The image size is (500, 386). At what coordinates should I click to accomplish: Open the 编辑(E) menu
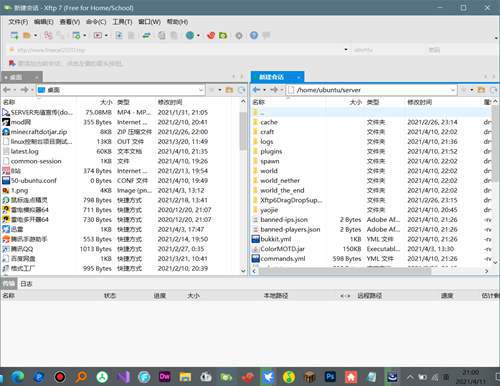pyautogui.click(x=44, y=22)
